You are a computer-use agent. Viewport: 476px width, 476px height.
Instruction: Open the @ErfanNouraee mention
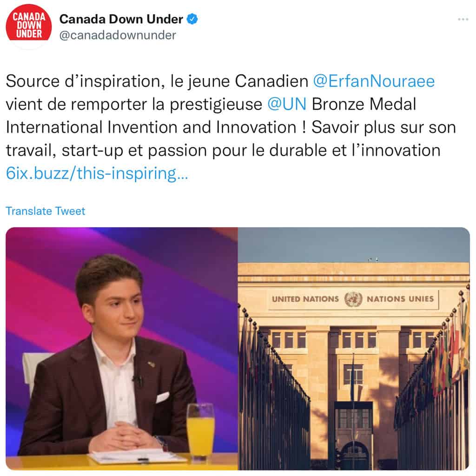coord(374,81)
